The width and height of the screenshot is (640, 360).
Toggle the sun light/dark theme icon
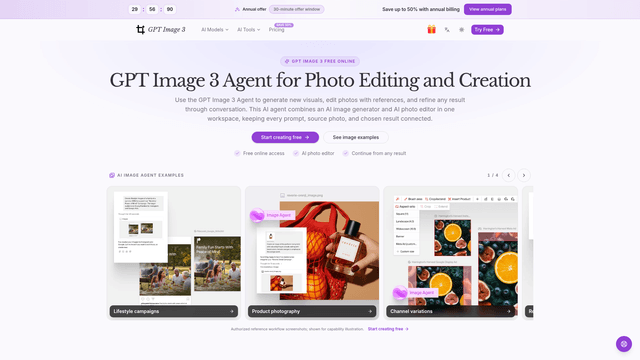tap(461, 29)
